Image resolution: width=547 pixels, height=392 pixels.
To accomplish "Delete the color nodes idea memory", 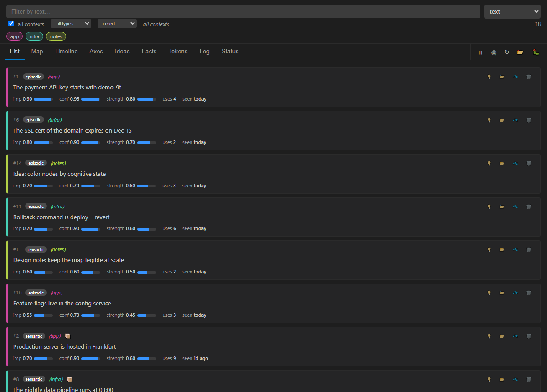I will pyautogui.click(x=529, y=163).
